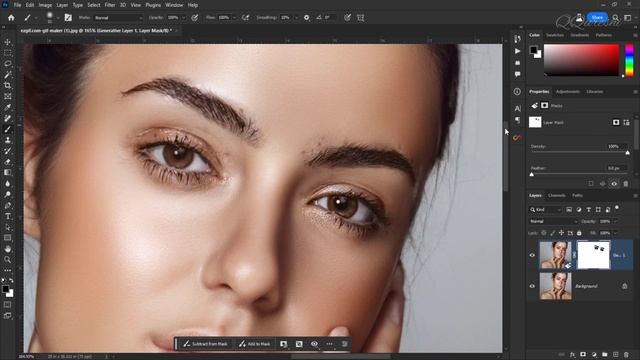Open the brush Flow dropdown arrow
The image size is (640, 360).
click(234, 18)
